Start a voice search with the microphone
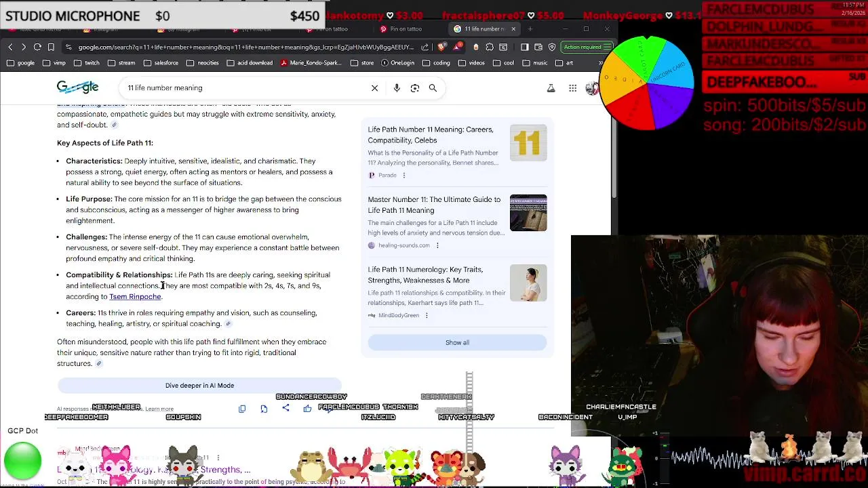The height and width of the screenshot is (488, 868). (x=397, y=87)
